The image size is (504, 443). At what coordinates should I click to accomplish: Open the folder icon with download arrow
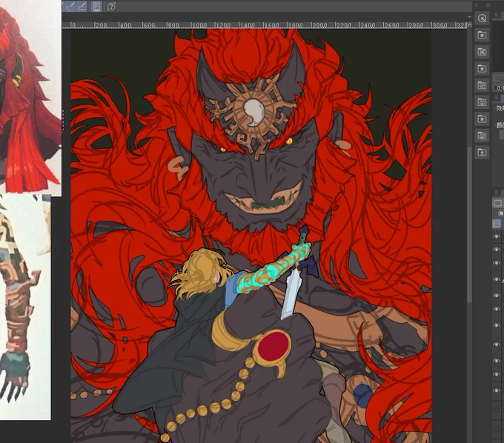point(482,152)
